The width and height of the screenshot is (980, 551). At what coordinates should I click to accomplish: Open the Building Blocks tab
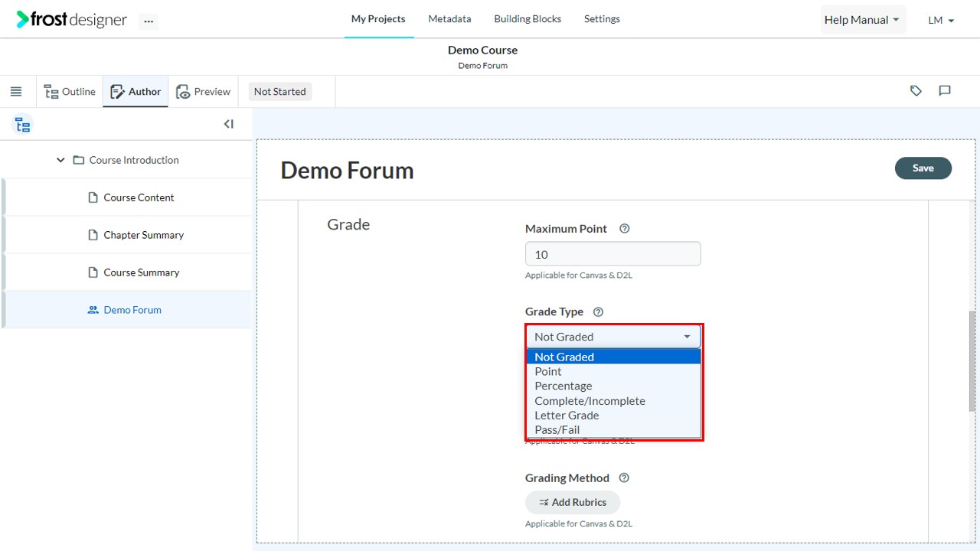pyautogui.click(x=528, y=19)
